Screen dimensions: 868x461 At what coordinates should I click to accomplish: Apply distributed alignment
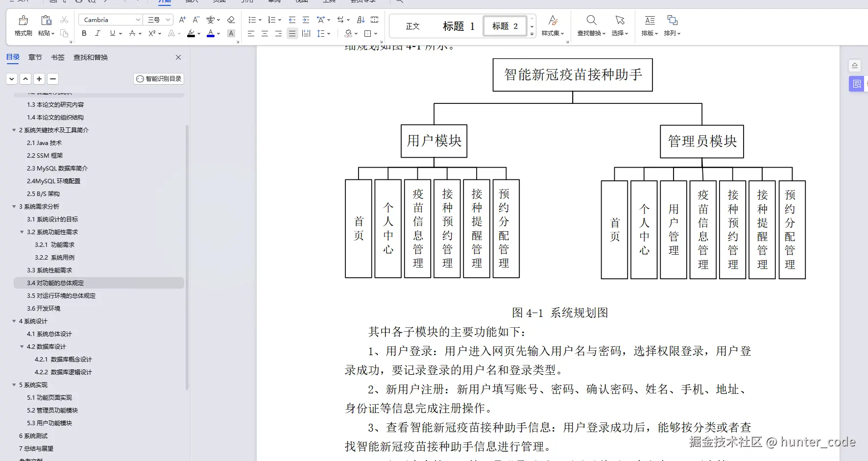(x=306, y=33)
